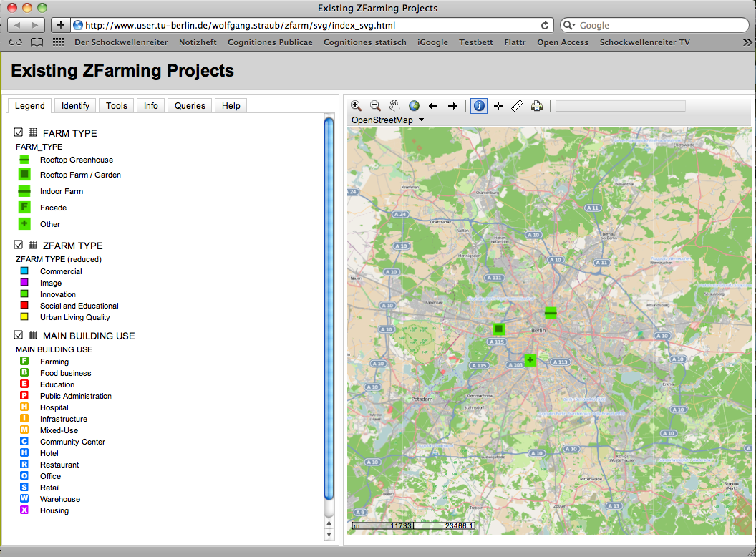Click the Indoor Farm marker on map
This screenshot has width=756, height=557.
point(551,313)
